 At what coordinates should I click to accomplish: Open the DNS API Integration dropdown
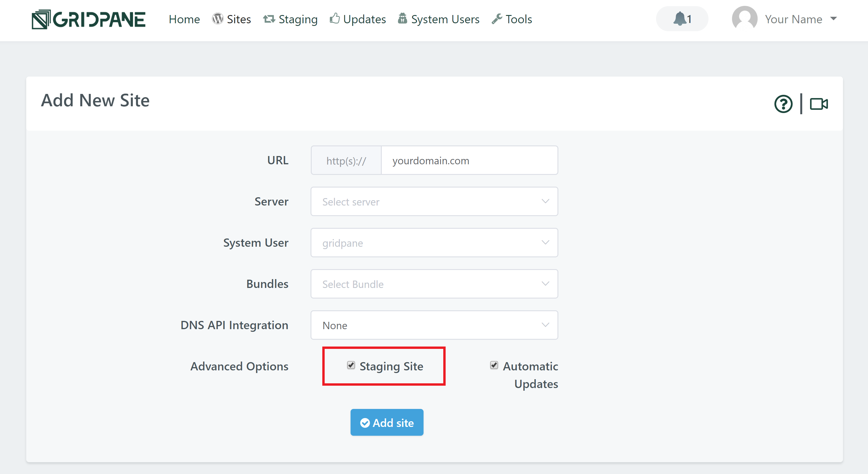434,325
